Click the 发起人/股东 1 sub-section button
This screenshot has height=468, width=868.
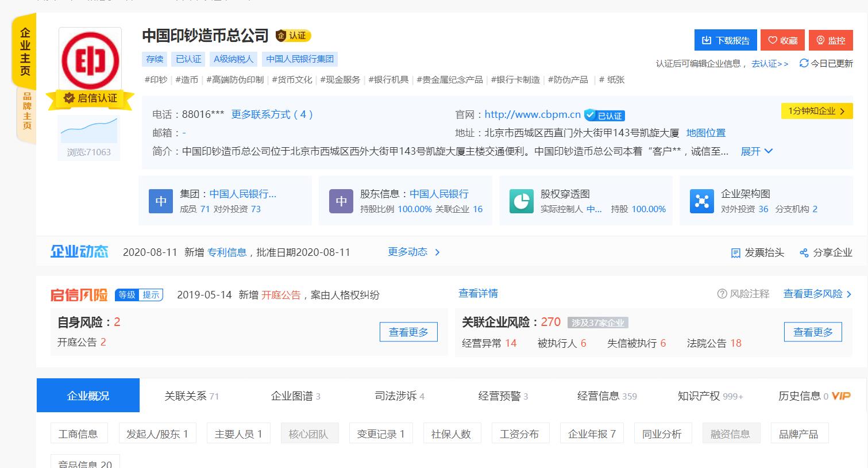click(x=157, y=434)
